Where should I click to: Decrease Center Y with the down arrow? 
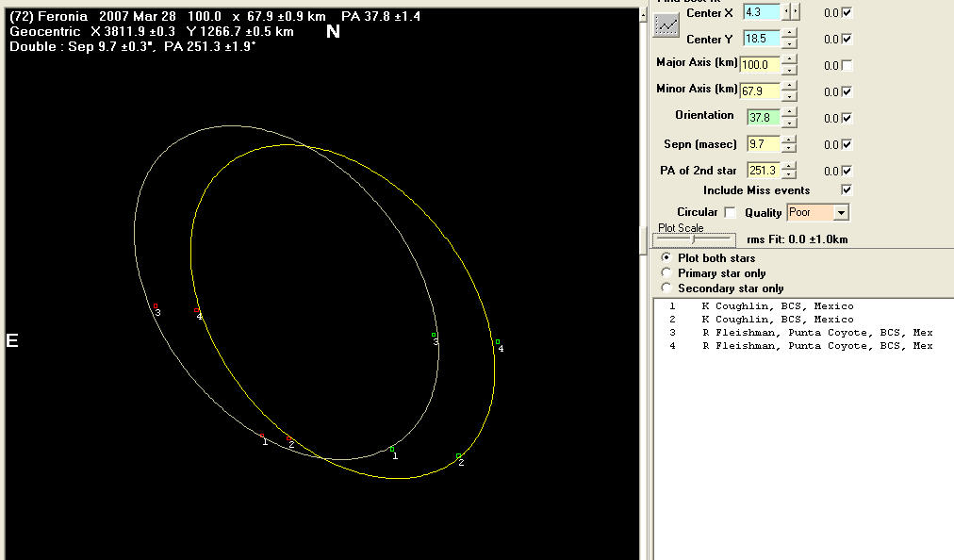(x=788, y=43)
